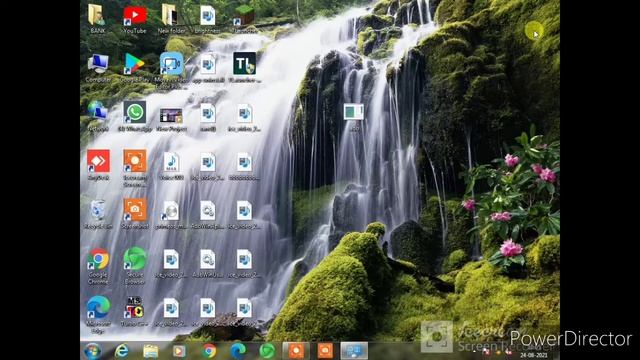The height and width of the screenshot is (360, 640).
Task: Launch the WhatsApp desktop shortcut
Action: [x=135, y=116]
